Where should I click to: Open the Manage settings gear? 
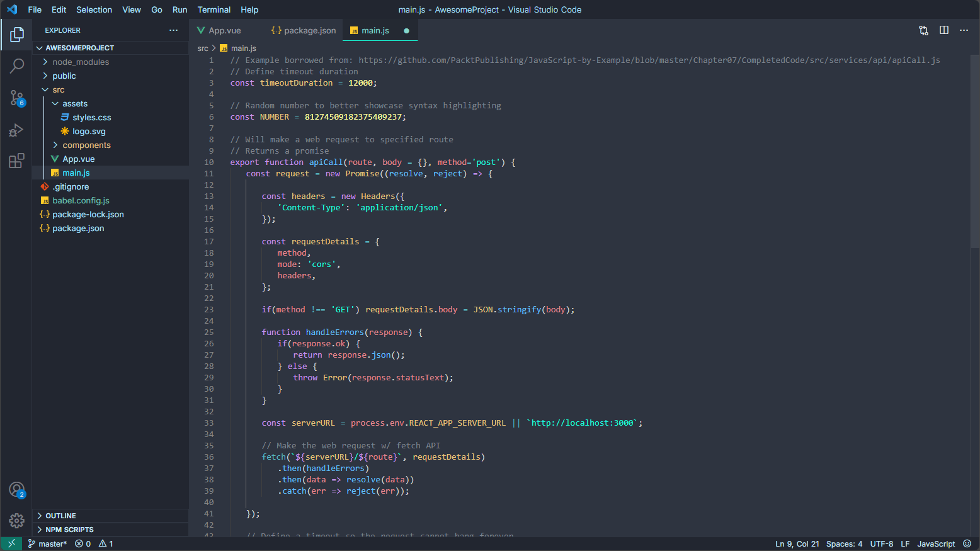(17, 521)
